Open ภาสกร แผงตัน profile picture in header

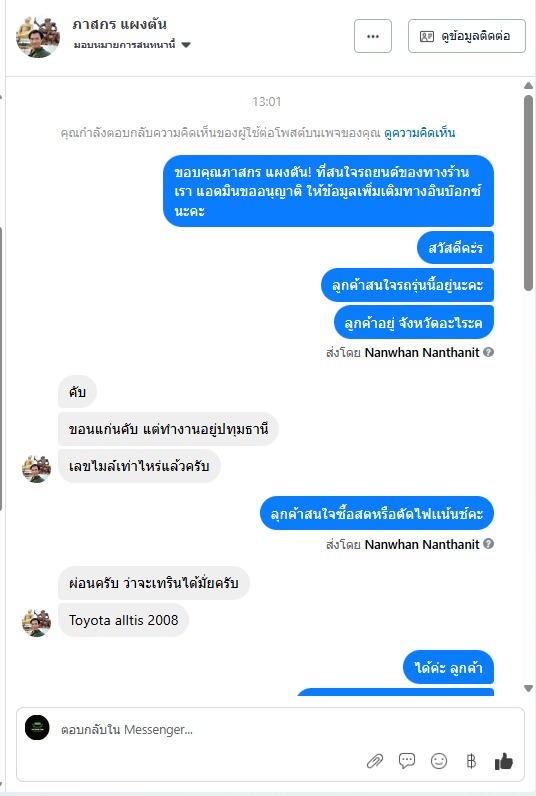tap(38, 36)
